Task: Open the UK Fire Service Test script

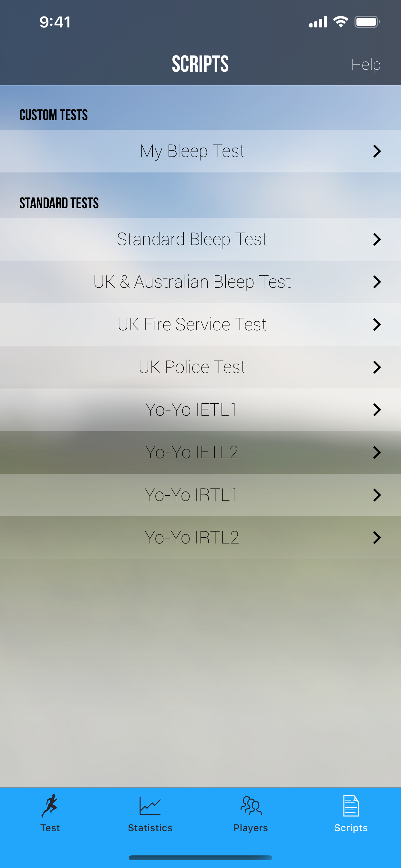Action: point(192,325)
